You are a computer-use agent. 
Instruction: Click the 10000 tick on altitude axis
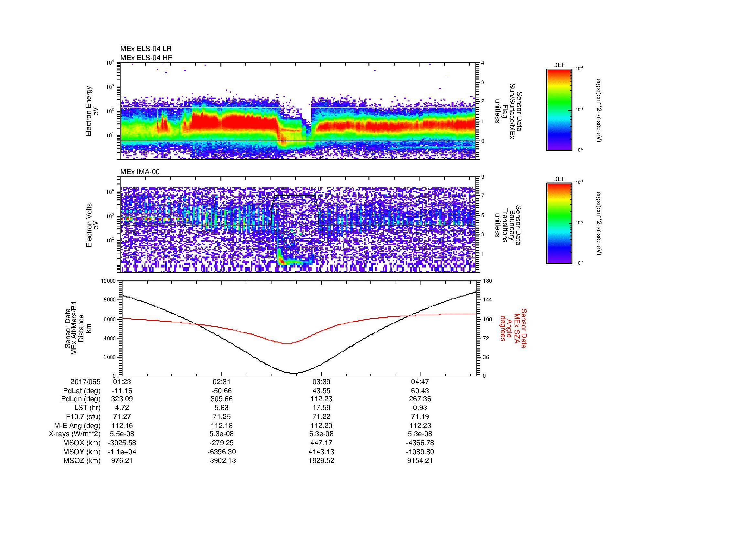click(109, 281)
